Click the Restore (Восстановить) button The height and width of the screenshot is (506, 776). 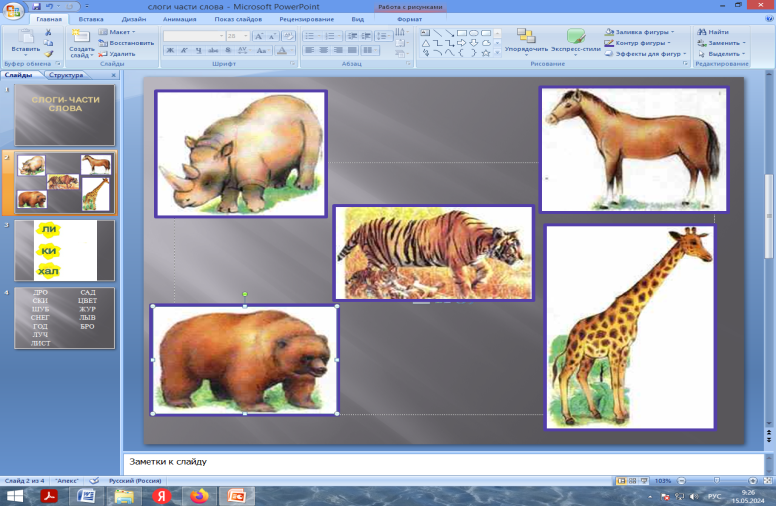(x=130, y=43)
